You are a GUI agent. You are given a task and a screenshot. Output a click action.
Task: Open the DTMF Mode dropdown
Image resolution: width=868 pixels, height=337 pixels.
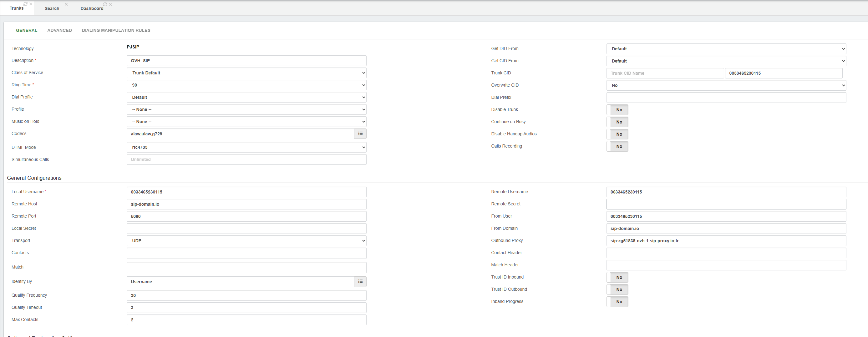(246, 147)
